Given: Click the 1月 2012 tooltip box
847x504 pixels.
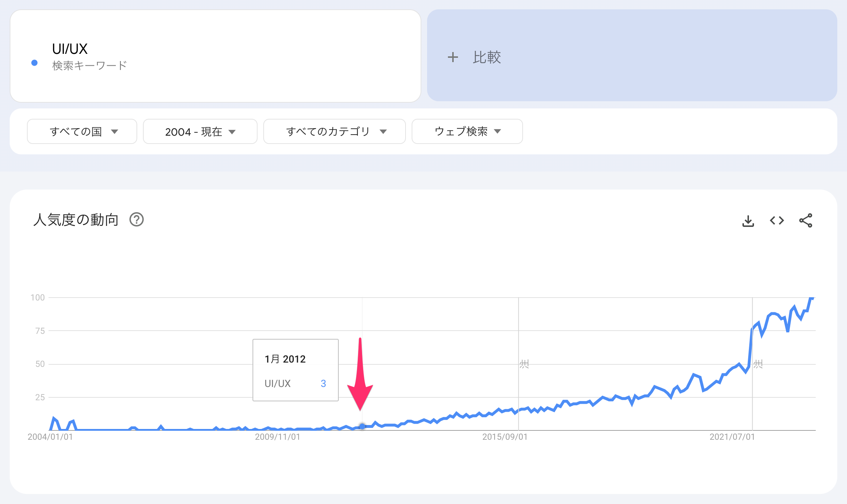Looking at the screenshot, I should tap(295, 370).
